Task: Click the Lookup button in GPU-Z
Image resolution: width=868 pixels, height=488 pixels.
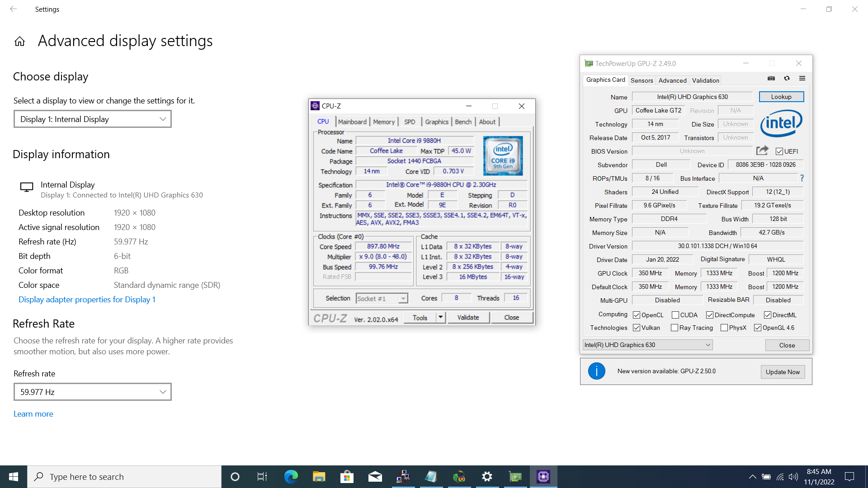Action: tap(781, 97)
